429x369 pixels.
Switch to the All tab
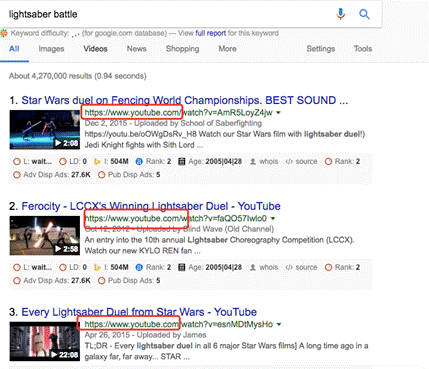pyautogui.click(x=14, y=49)
